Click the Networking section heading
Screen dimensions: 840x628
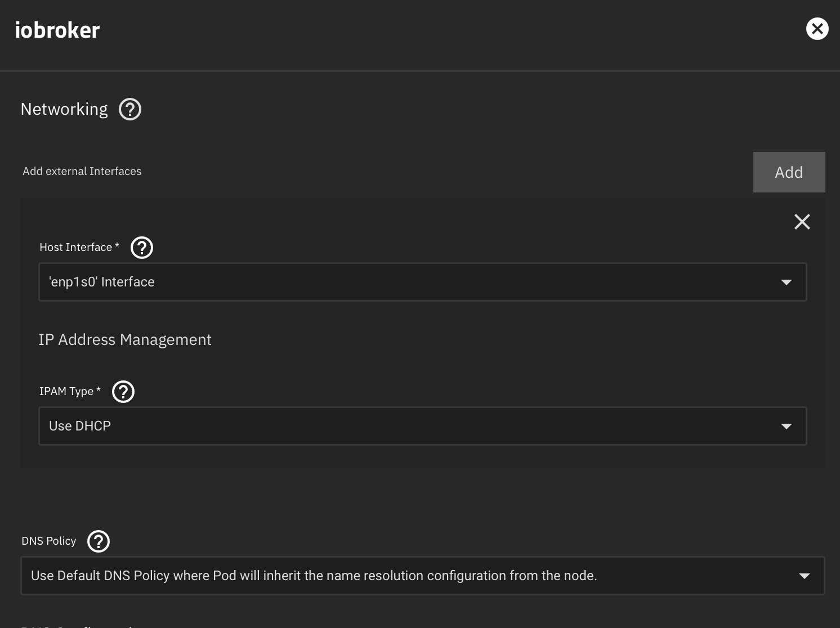click(x=64, y=109)
